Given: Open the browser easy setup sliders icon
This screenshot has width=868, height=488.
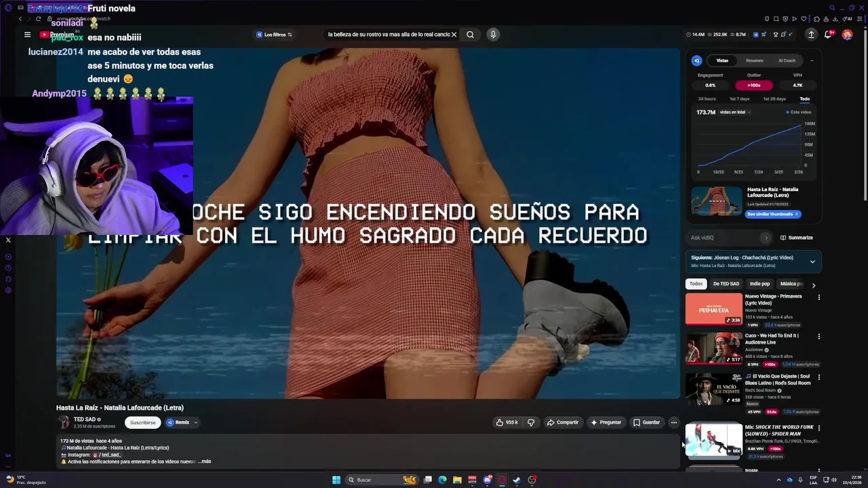Looking at the screenshot, I should tap(860, 19).
